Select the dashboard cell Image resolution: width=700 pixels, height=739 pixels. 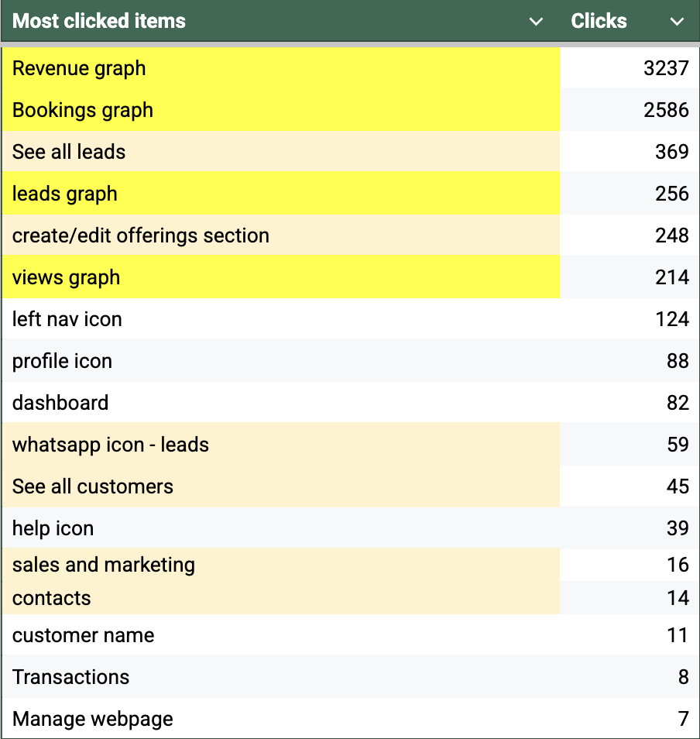coord(60,403)
